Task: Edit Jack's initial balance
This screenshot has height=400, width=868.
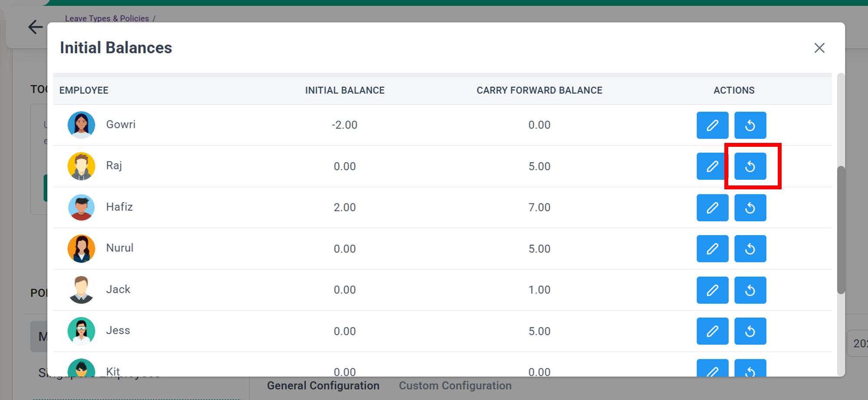Action: coord(712,290)
